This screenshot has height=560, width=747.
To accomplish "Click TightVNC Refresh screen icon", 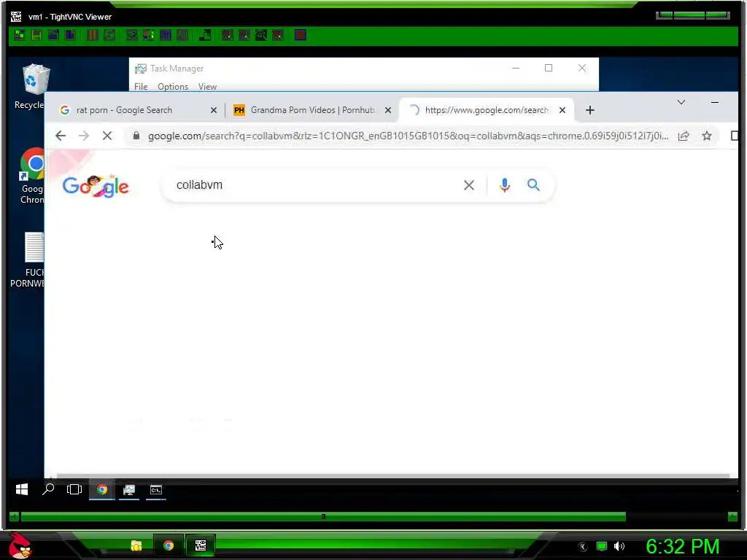I will click(109, 35).
